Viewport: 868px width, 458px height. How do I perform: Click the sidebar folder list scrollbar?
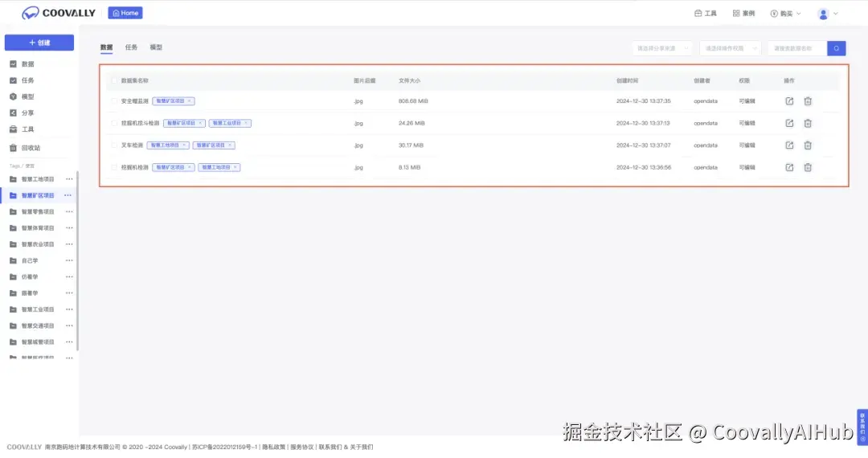coord(77,261)
